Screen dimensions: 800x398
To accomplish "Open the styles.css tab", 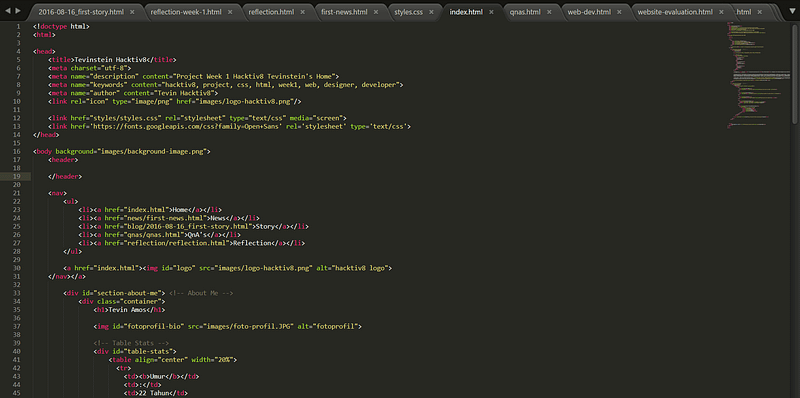I will 409,12.
